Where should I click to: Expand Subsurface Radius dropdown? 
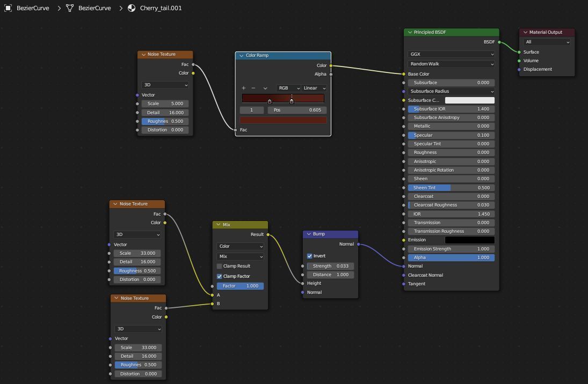click(451, 91)
